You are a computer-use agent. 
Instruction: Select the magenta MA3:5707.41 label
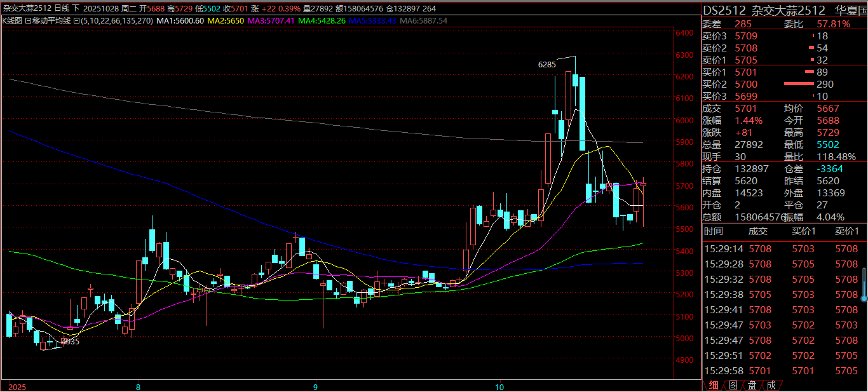[x=271, y=20]
